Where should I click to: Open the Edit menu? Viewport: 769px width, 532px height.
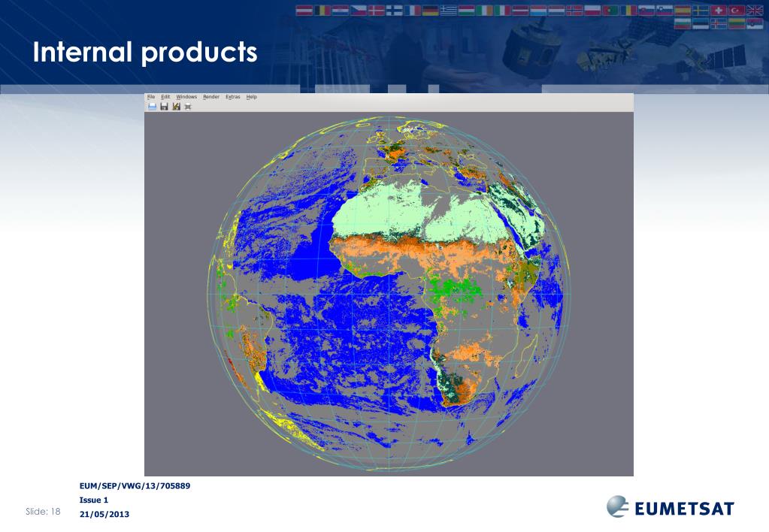pos(166,97)
